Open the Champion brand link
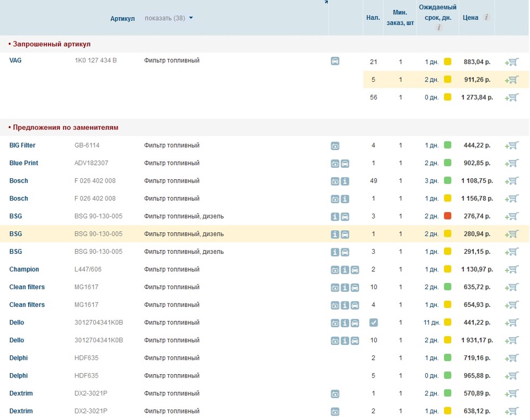530x420 pixels. pos(24,269)
